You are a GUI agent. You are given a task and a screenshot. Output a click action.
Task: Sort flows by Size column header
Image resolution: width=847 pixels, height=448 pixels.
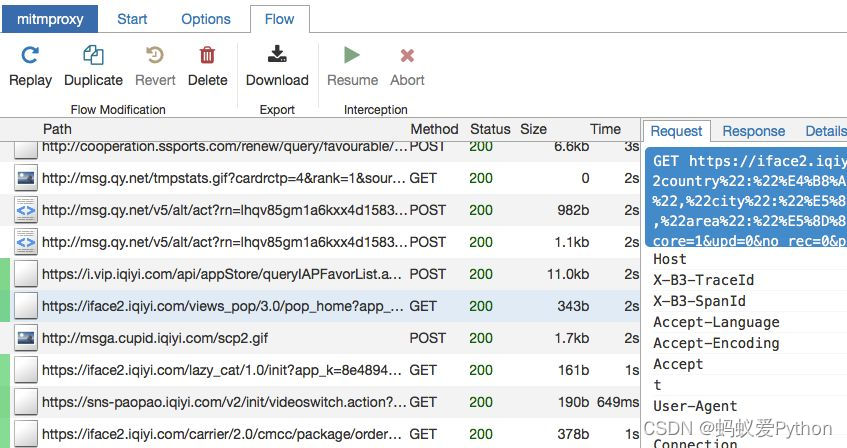click(533, 129)
